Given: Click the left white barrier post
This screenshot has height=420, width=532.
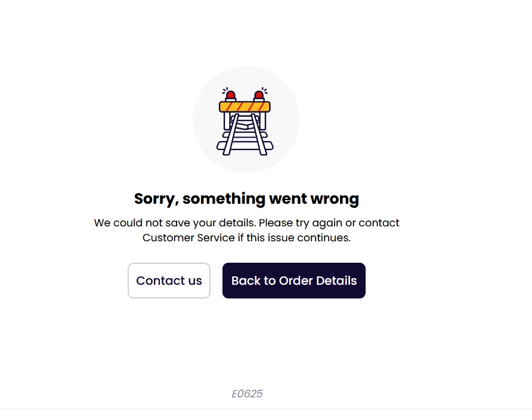Looking at the screenshot, I should click(227, 121).
